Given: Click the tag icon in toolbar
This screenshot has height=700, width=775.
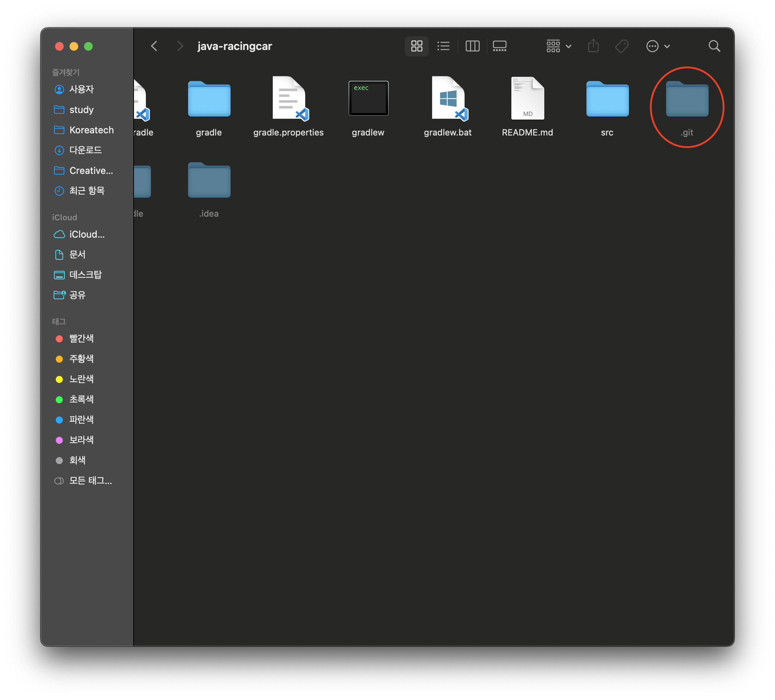Looking at the screenshot, I should point(621,46).
